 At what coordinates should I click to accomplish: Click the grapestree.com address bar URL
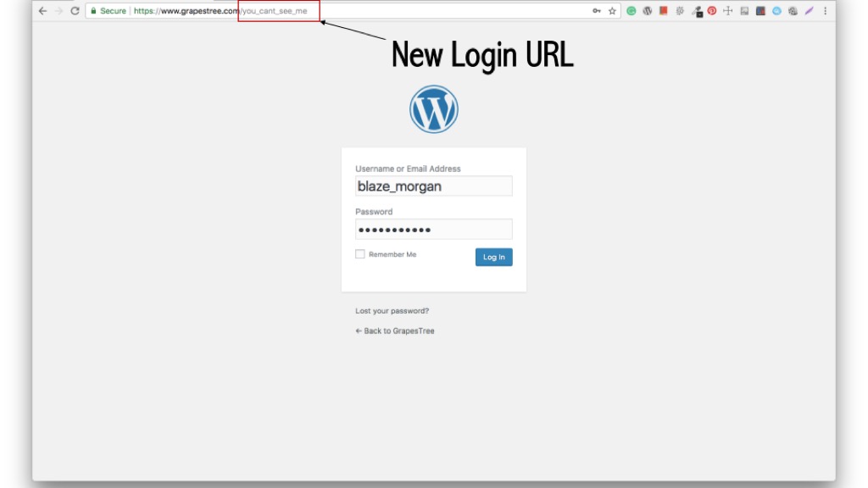pos(220,10)
